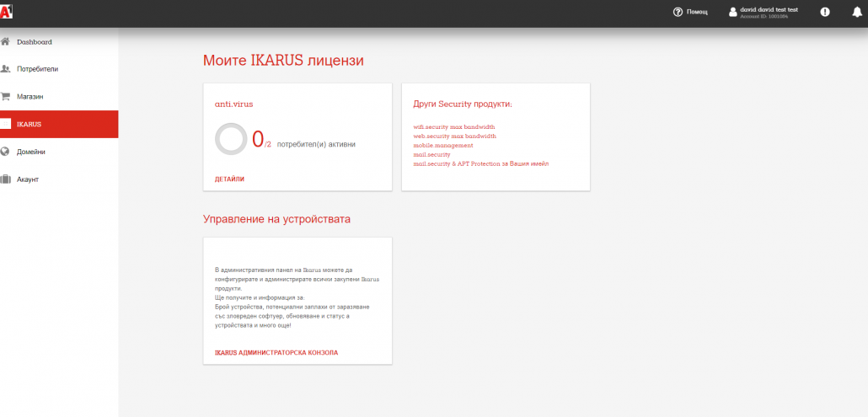Click the Dashboard home icon
This screenshot has height=417, width=868.
pos(6,41)
